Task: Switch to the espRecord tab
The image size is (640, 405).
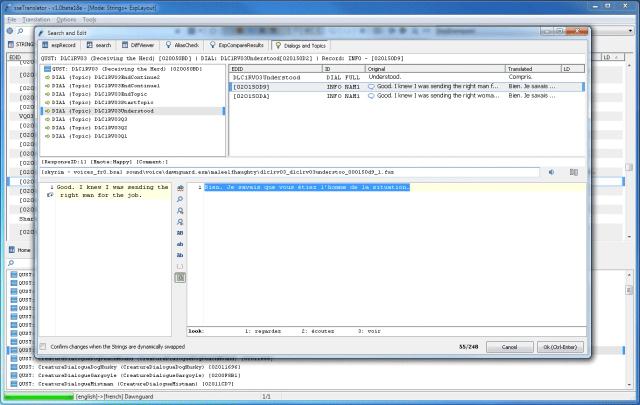Action: [59, 45]
